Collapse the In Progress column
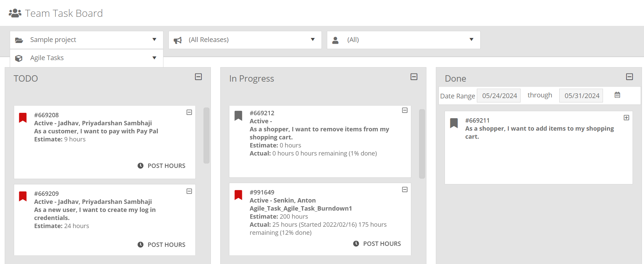This screenshot has height=264, width=644. tap(414, 77)
